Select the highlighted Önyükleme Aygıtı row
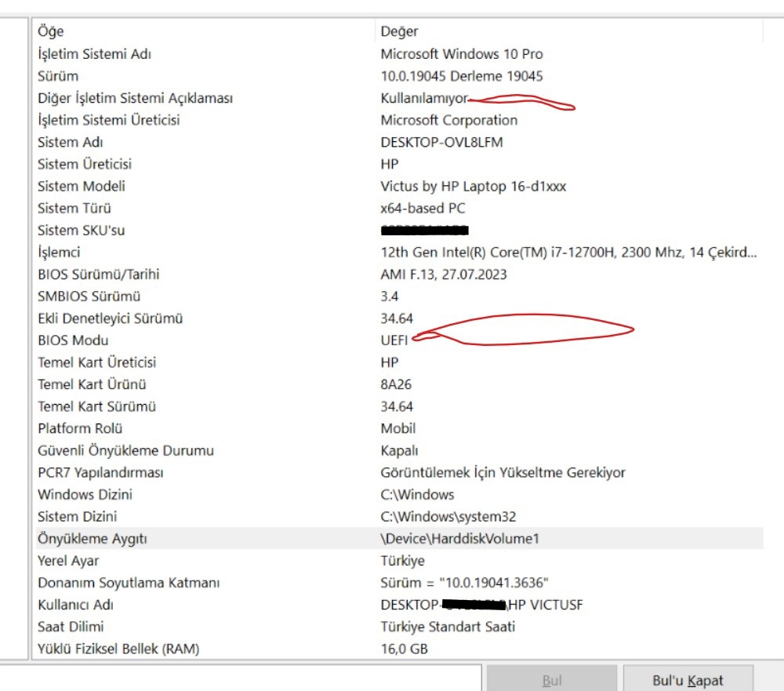The height and width of the screenshot is (691, 784). point(400,538)
